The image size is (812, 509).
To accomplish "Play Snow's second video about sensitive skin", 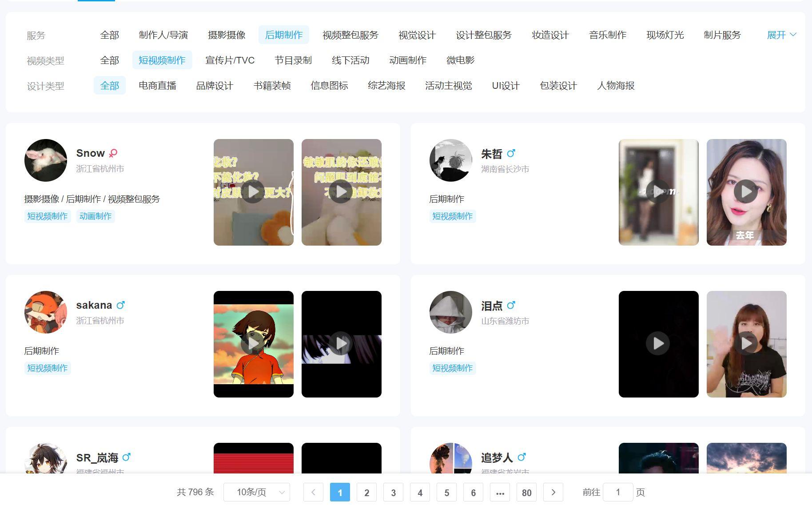I will click(x=341, y=192).
